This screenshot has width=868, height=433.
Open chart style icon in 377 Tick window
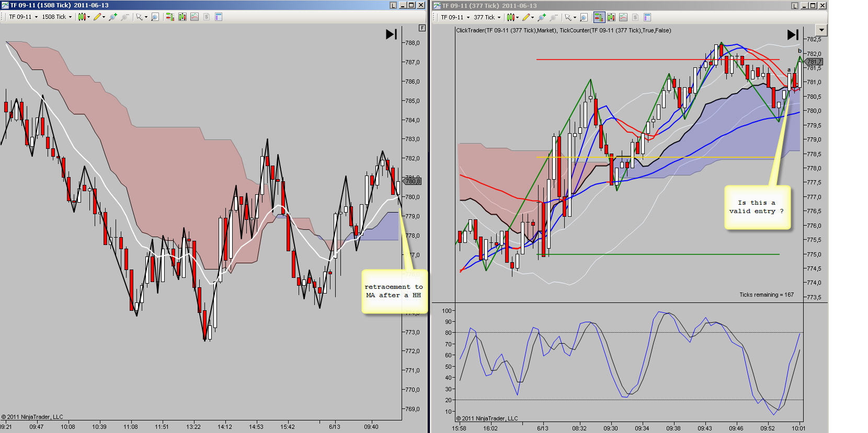[510, 17]
